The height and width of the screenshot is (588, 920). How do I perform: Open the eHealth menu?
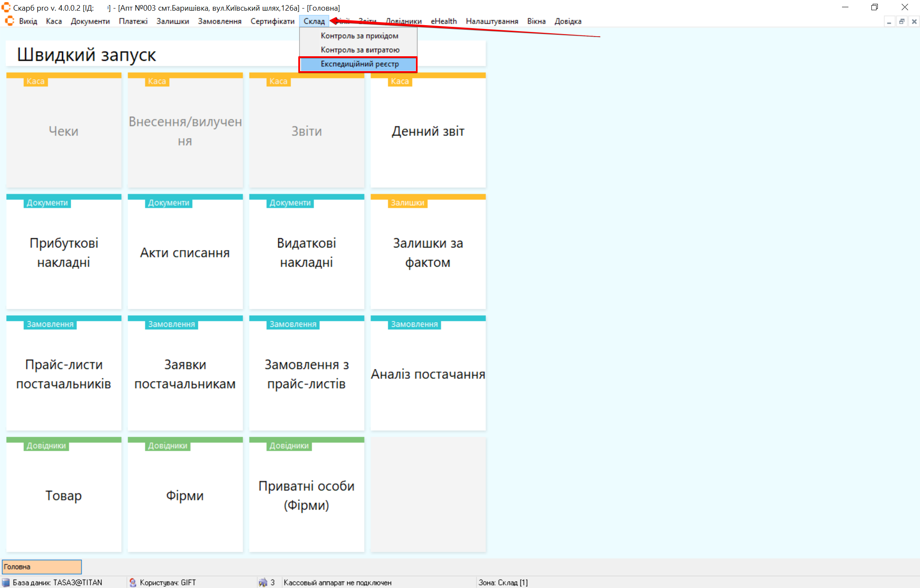tap(443, 21)
